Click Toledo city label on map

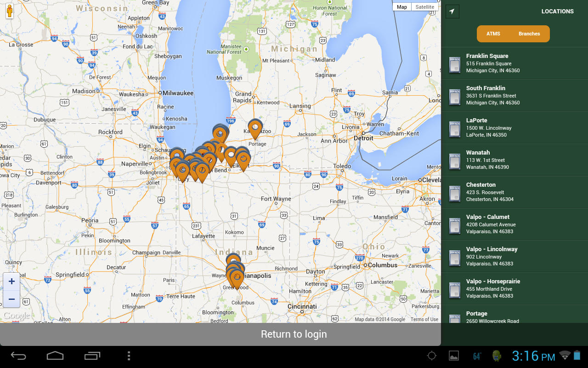point(342,166)
